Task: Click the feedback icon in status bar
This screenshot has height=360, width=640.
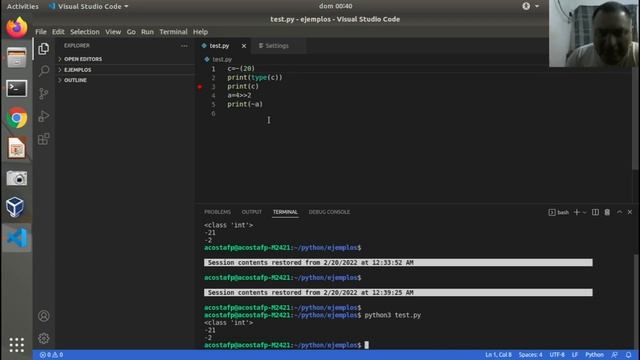Action: pyautogui.click(x=614, y=355)
